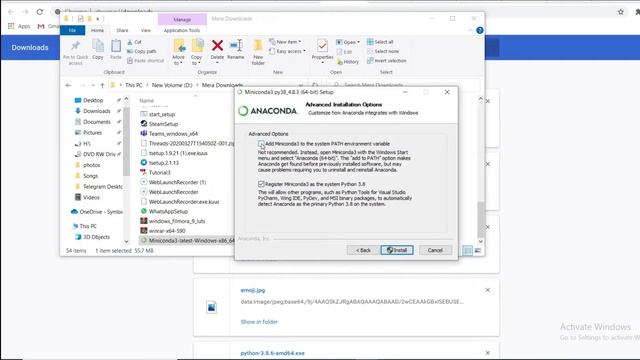
Task: Expand the New item dropdown
Action: point(285,42)
